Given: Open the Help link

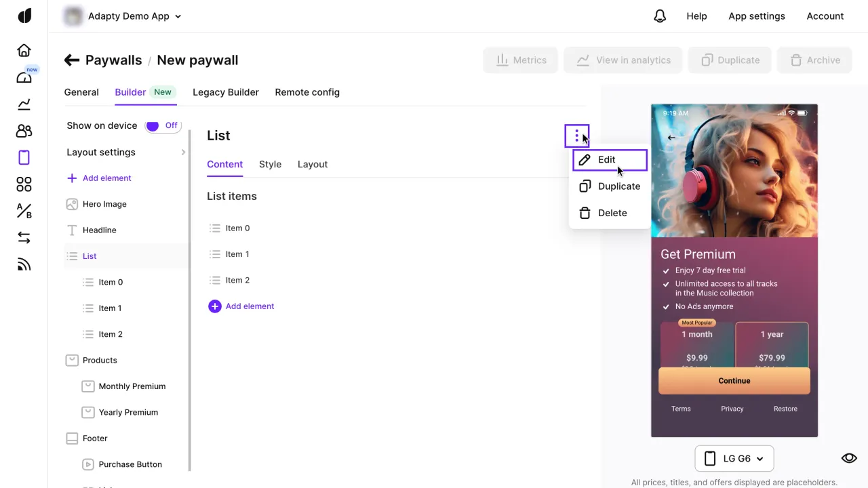Looking at the screenshot, I should point(696,16).
